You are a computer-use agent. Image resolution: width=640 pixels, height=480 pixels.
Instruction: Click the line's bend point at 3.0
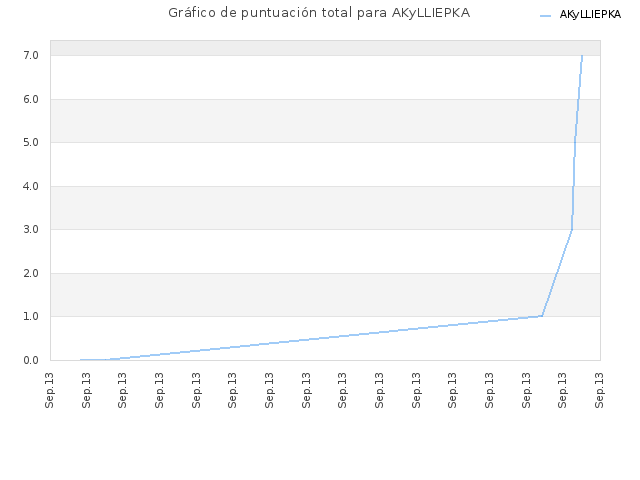tap(572, 229)
